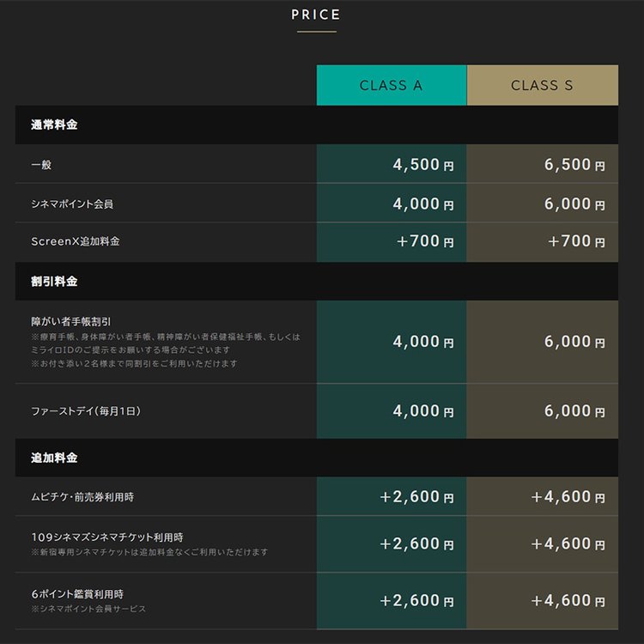Click the ファーストデイ(毎月1日) row label

coord(86,411)
